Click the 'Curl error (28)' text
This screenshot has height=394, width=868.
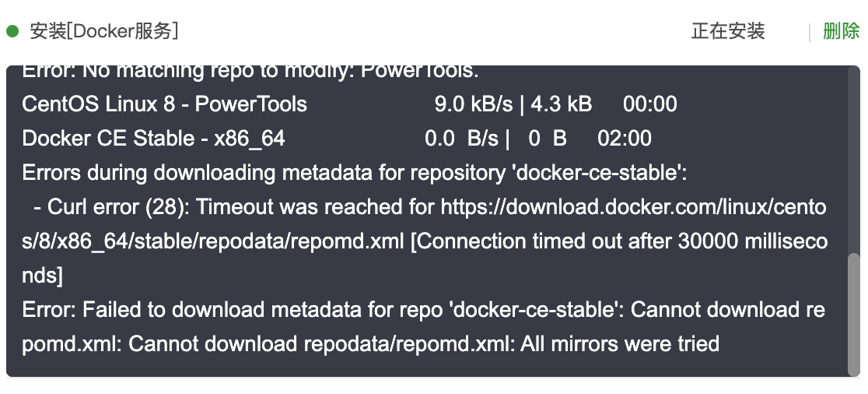(x=120, y=207)
